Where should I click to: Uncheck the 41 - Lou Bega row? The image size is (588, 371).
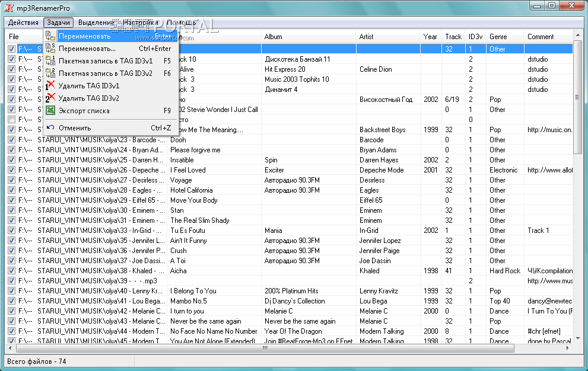coord(12,301)
